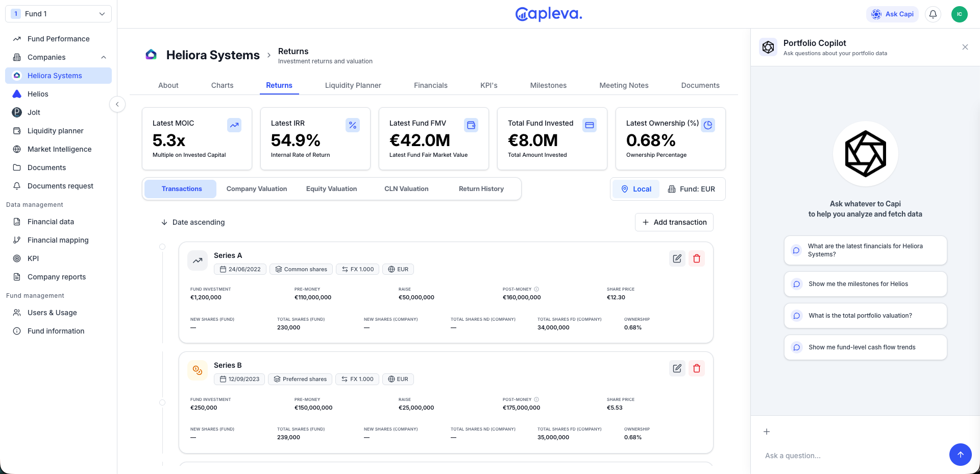Collapse the Companies section in sidebar
The height and width of the screenshot is (474, 980).
coord(104,57)
